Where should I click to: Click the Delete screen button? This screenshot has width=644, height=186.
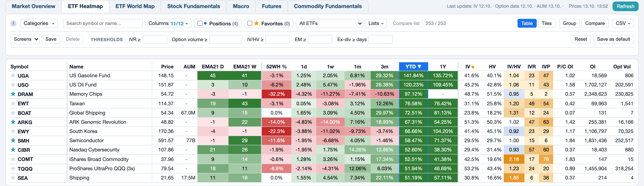pos(72,39)
